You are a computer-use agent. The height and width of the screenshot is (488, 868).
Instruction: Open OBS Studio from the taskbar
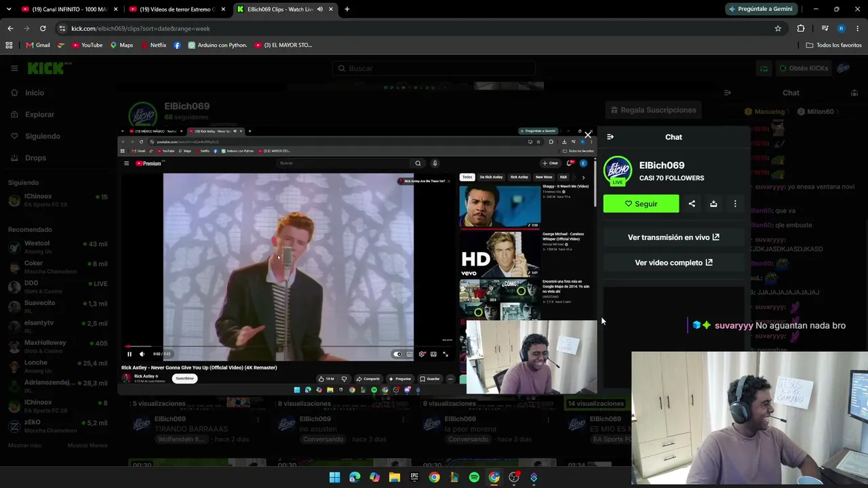tap(514, 477)
